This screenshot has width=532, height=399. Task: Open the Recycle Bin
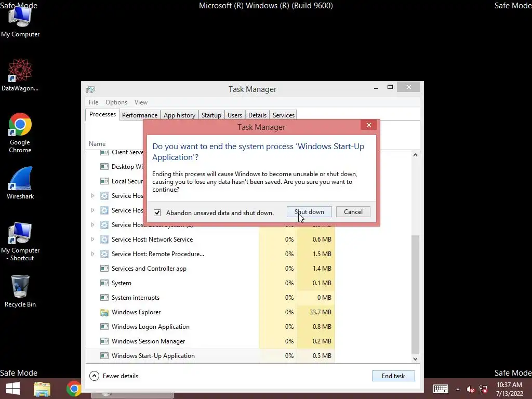(20, 291)
